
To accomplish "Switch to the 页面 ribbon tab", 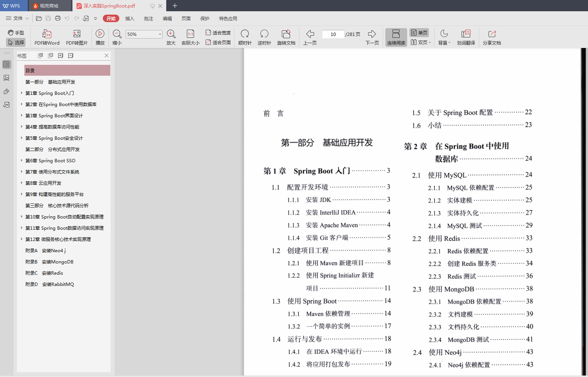I will [186, 18].
